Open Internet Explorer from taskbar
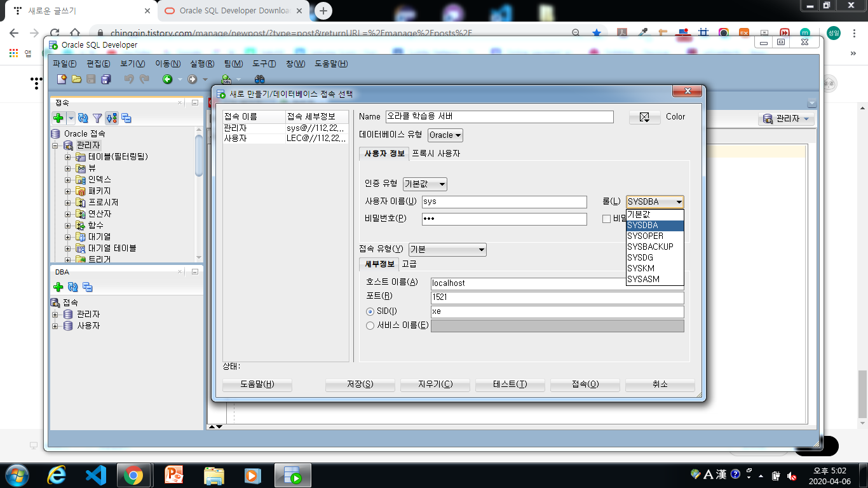Screen dimensions: 868x488 (57, 475)
